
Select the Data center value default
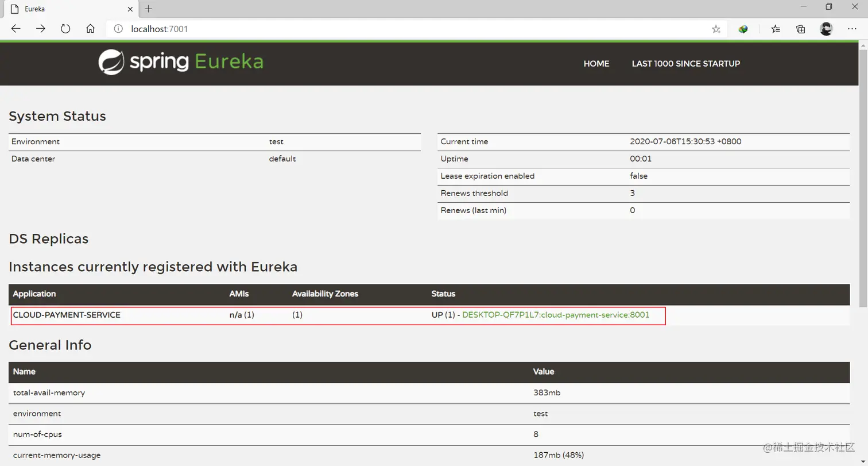(282, 159)
